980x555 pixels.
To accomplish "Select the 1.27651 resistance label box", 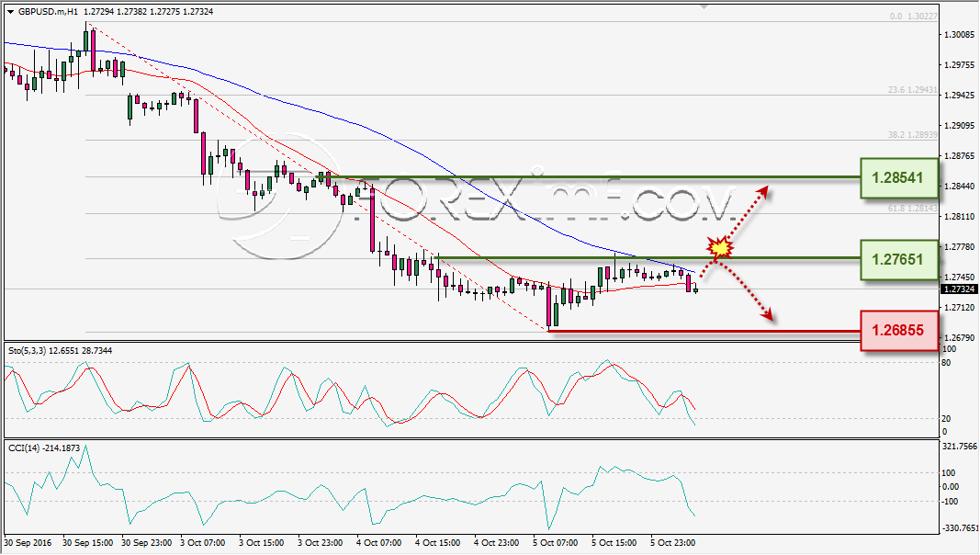I will click(899, 259).
